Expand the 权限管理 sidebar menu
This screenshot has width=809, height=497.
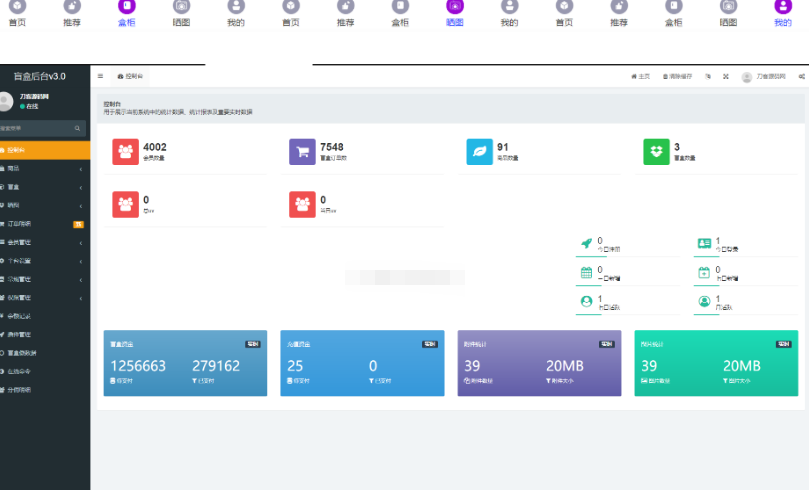(x=40, y=297)
